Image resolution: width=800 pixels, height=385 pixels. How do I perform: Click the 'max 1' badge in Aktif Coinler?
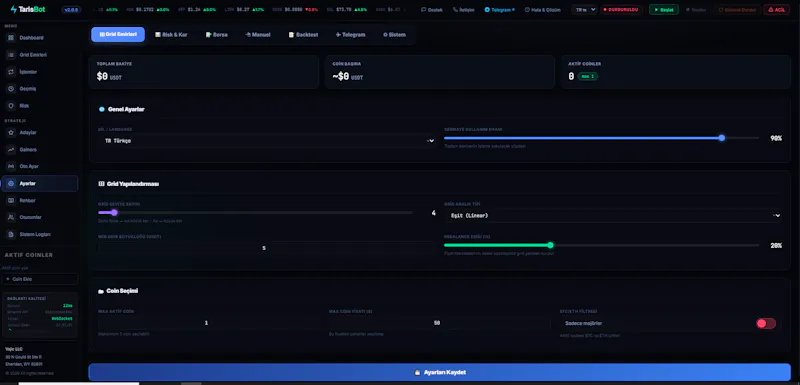pyautogui.click(x=588, y=76)
